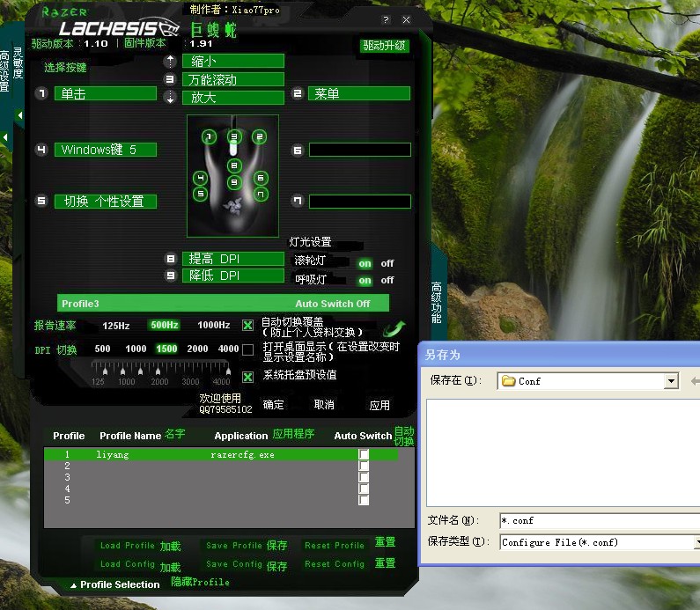
Task: Check Auto Switch for profile 1 liyang
Action: pyautogui.click(x=364, y=454)
